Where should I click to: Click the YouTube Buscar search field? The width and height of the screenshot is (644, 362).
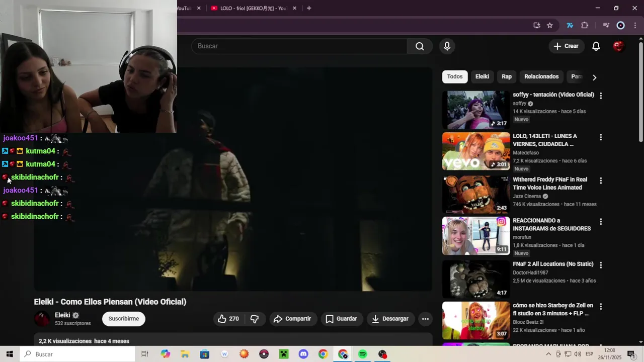coord(299,46)
